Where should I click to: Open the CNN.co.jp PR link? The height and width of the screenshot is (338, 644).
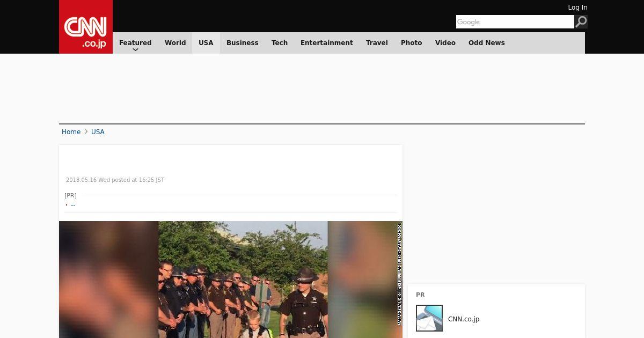tap(464, 319)
